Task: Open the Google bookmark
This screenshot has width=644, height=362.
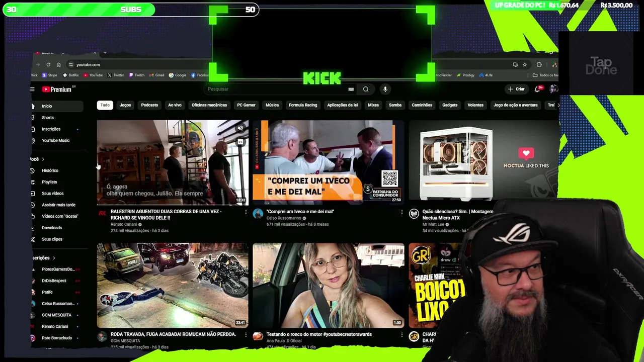Action: coord(178,75)
